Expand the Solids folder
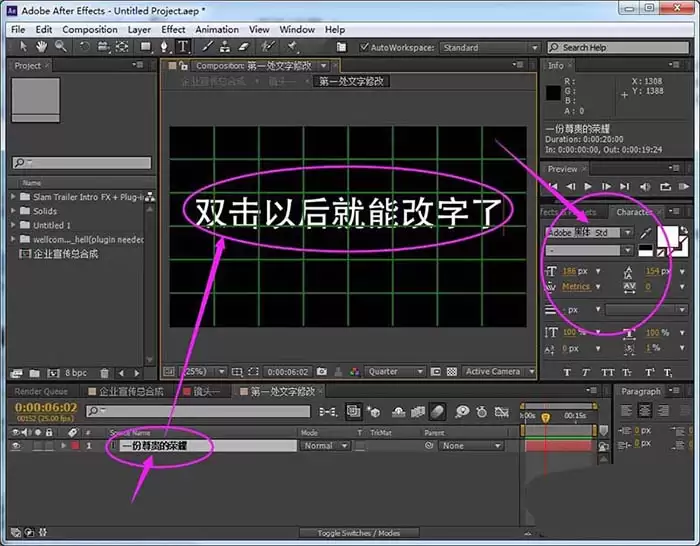This screenshot has height=546, width=700. click(13, 210)
